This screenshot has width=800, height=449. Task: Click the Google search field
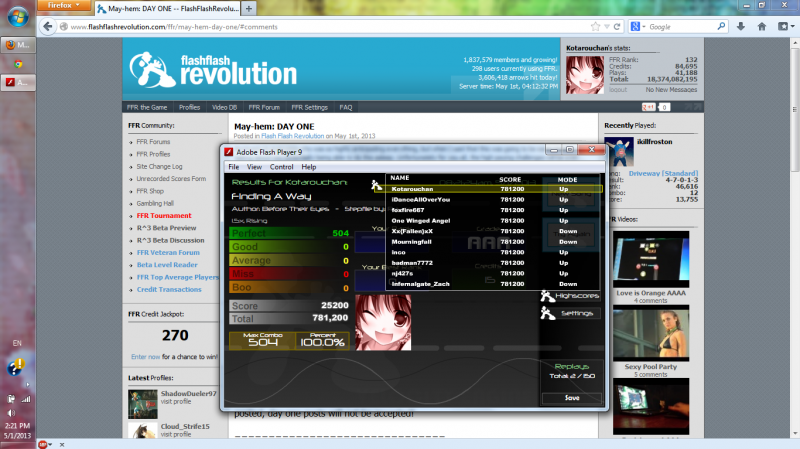tap(681, 27)
